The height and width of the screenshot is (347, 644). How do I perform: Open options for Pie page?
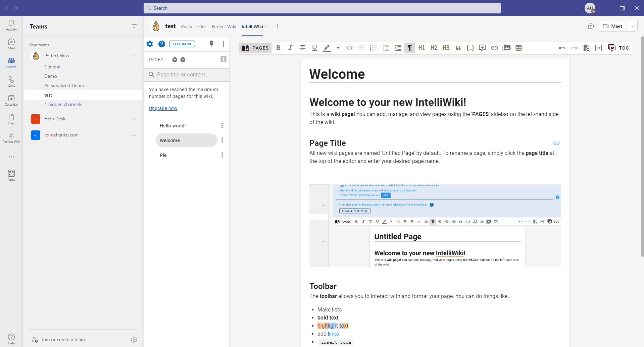222,155
